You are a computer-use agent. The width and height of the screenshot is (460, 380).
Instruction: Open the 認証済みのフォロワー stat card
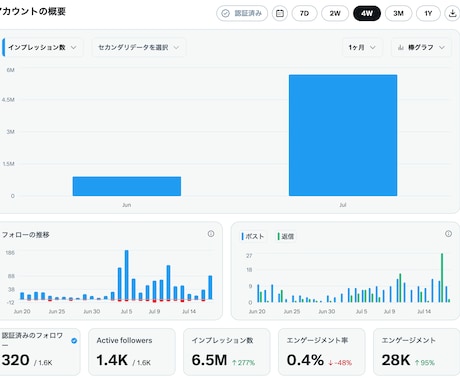(40, 351)
